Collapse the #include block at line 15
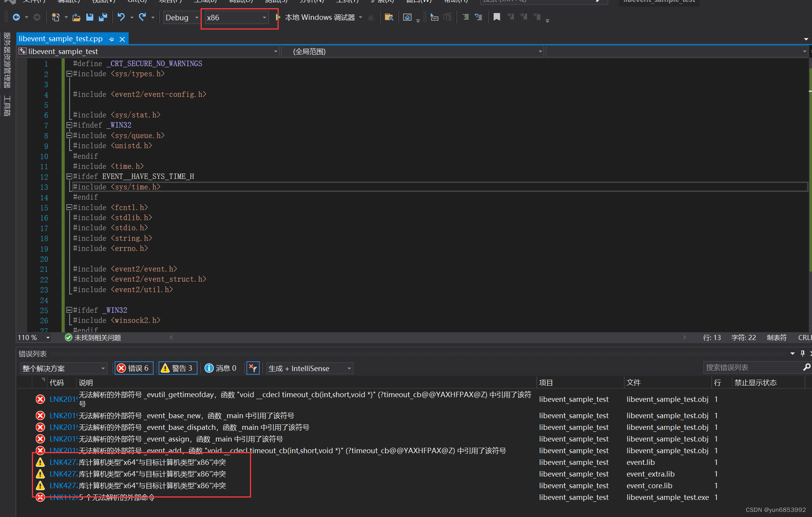 [69, 207]
